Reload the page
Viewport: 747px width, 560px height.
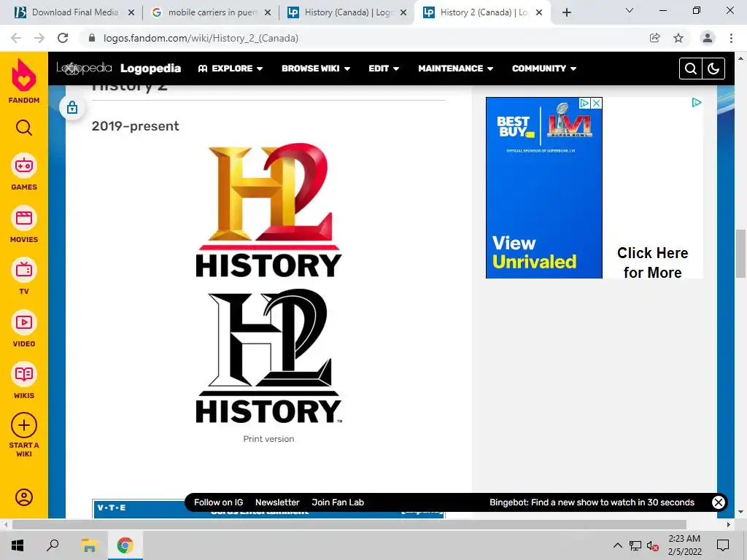(63, 38)
